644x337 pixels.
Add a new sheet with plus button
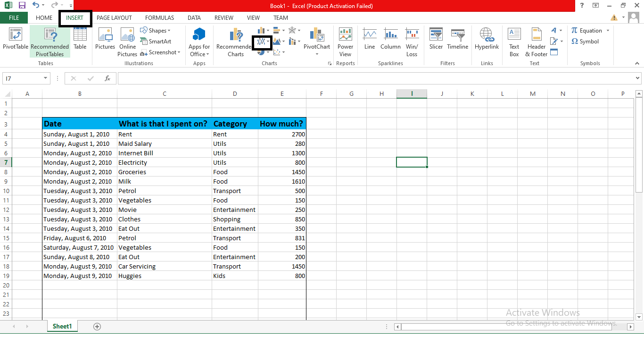[97, 326]
